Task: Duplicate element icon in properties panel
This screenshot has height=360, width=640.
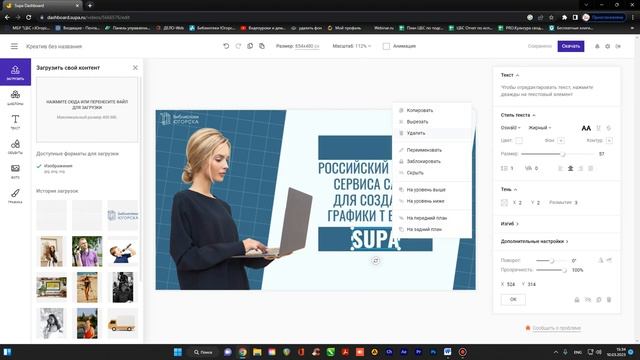Action: click(x=599, y=300)
